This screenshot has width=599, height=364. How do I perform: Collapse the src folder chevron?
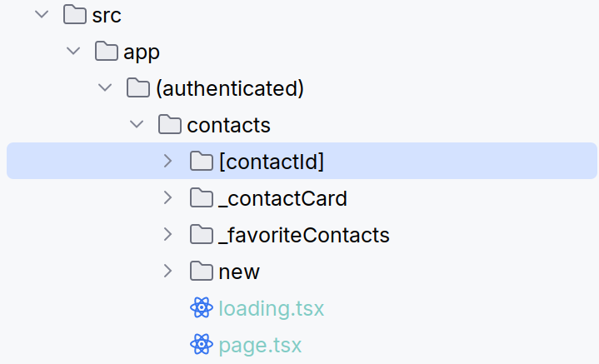tap(42, 15)
